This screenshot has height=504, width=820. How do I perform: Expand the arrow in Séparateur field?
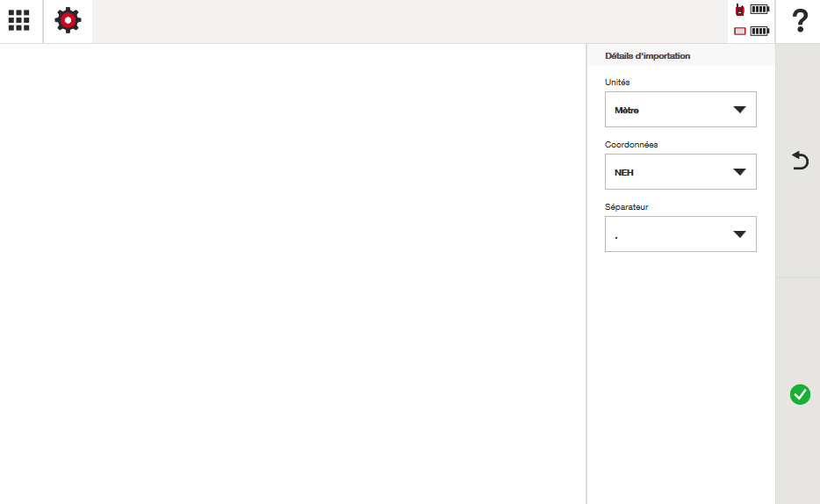pyautogui.click(x=739, y=234)
